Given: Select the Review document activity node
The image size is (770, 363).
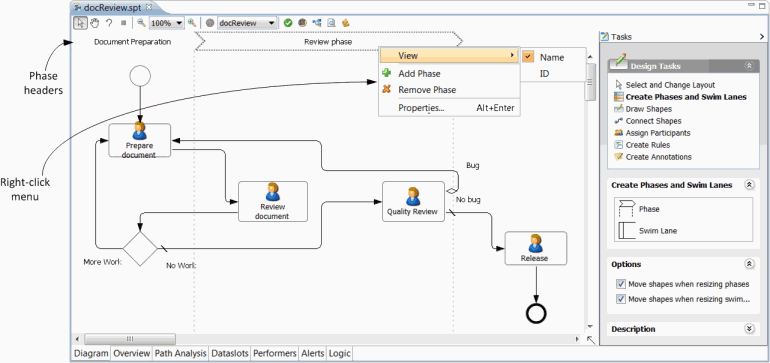Looking at the screenshot, I should [273, 201].
